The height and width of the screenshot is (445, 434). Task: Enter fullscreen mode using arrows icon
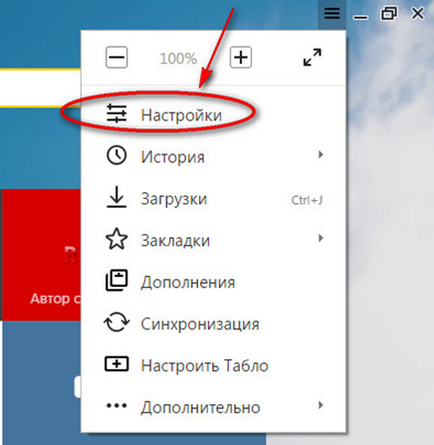[x=312, y=57]
